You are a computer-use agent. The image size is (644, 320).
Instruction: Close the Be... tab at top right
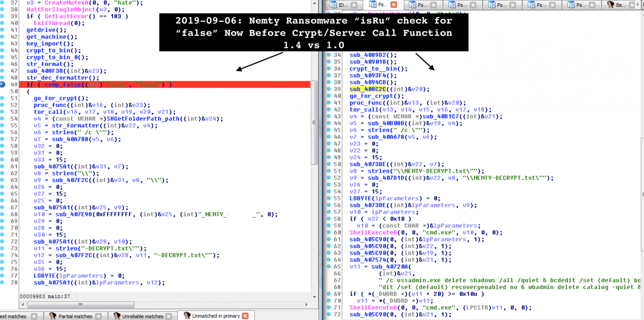[632, 5]
